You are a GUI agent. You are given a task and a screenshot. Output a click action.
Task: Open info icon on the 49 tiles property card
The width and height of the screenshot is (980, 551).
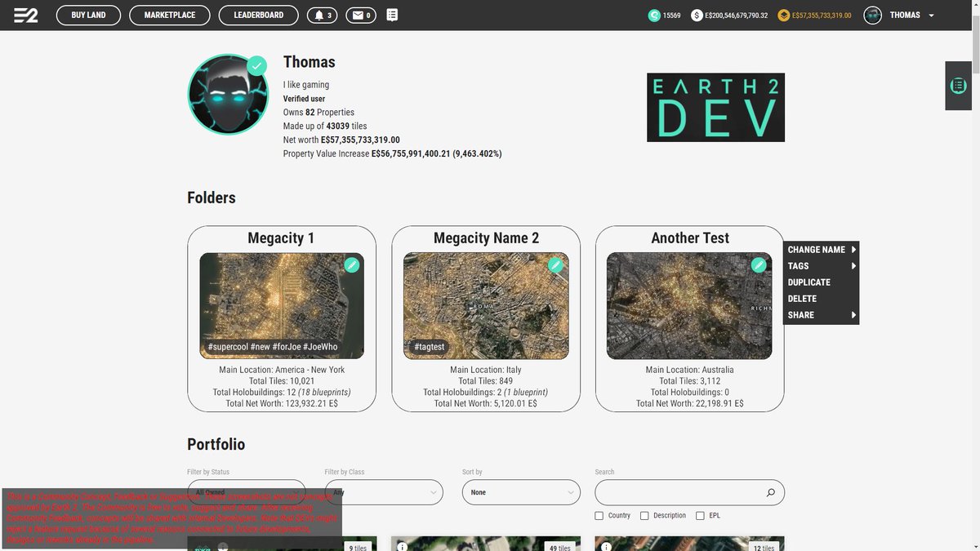click(401, 547)
